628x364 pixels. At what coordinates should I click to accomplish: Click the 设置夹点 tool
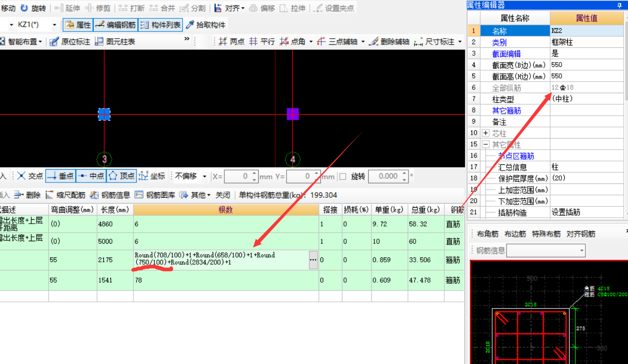click(x=334, y=8)
